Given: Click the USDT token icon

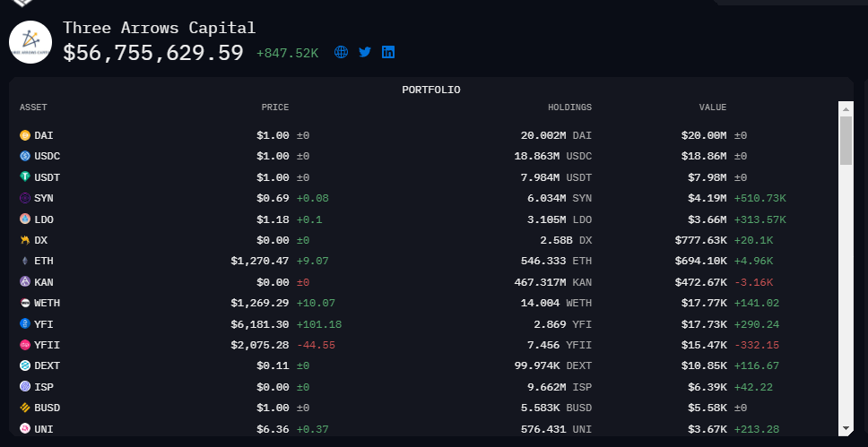Looking at the screenshot, I should (25, 177).
